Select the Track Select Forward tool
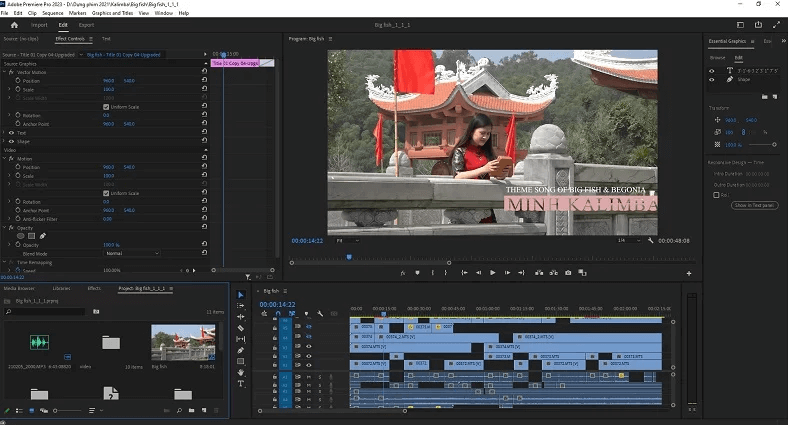 click(x=241, y=305)
